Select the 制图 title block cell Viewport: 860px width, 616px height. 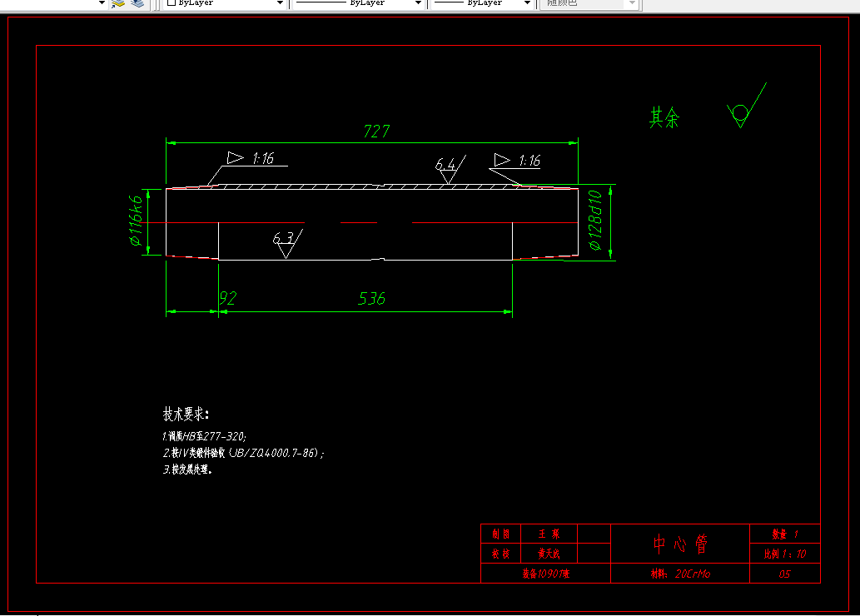pos(500,534)
